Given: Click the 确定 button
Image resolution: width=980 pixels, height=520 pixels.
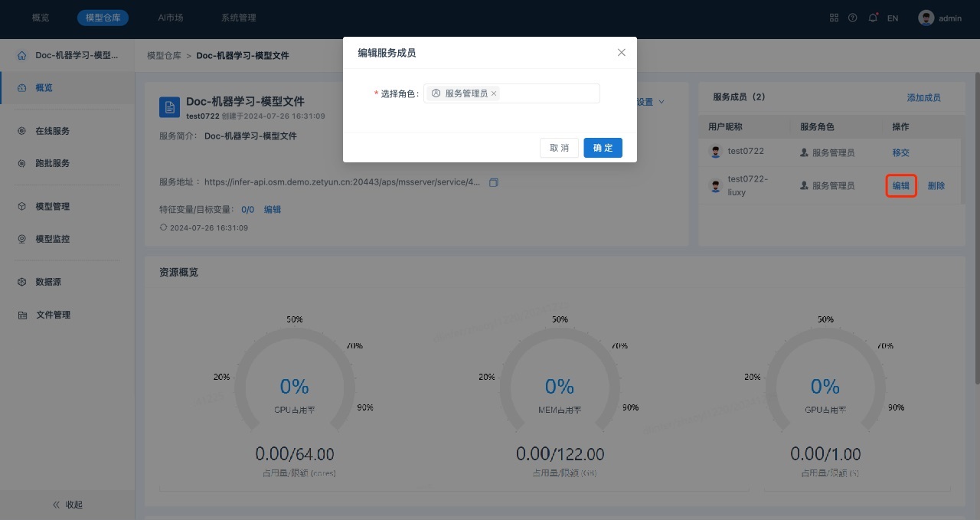Looking at the screenshot, I should click(603, 148).
